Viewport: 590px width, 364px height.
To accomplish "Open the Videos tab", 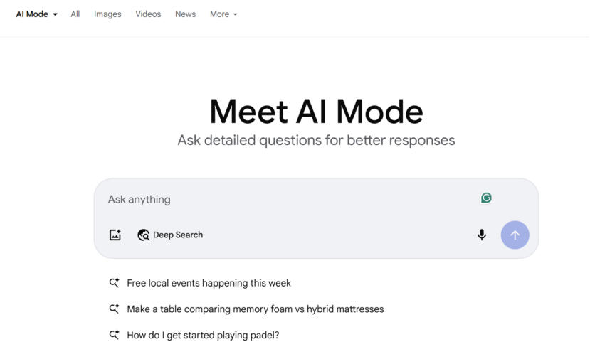I will point(148,14).
